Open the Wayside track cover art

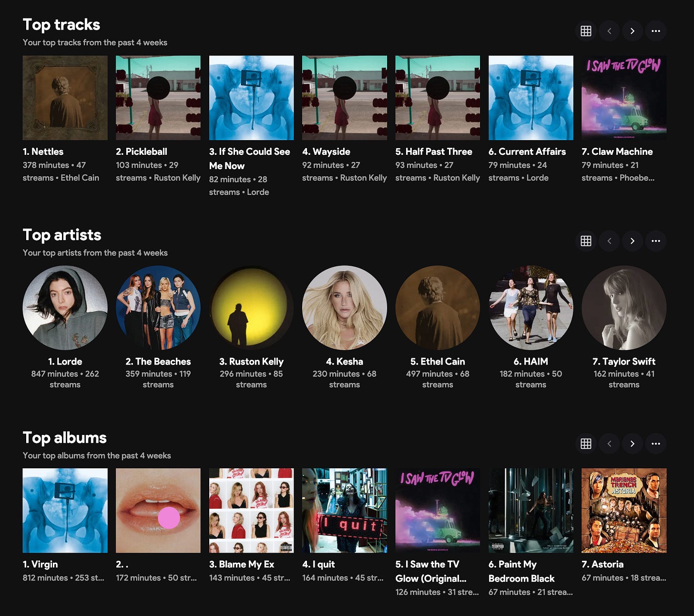click(x=345, y=98)
